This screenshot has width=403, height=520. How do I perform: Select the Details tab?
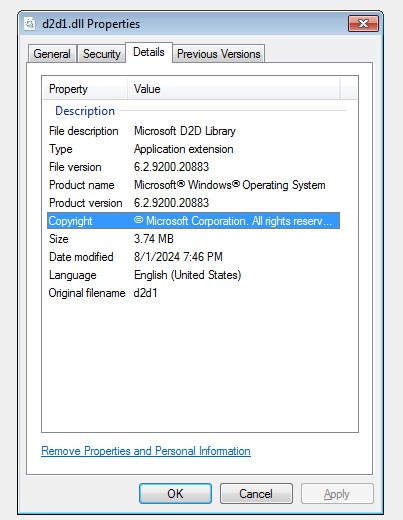149,52
